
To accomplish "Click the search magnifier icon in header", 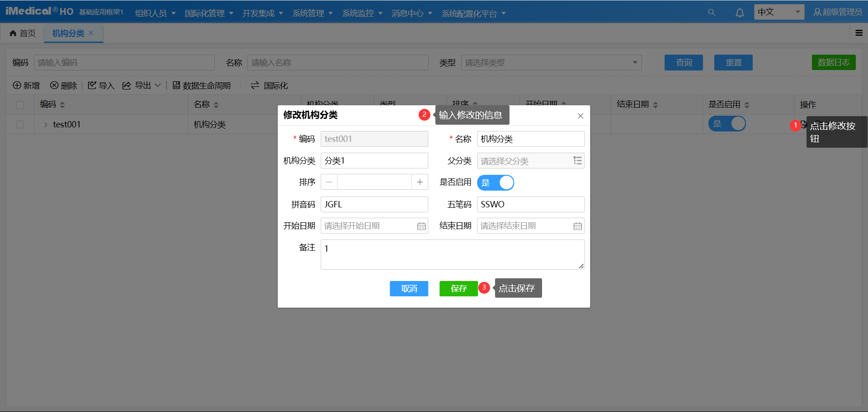I will 711,13.
